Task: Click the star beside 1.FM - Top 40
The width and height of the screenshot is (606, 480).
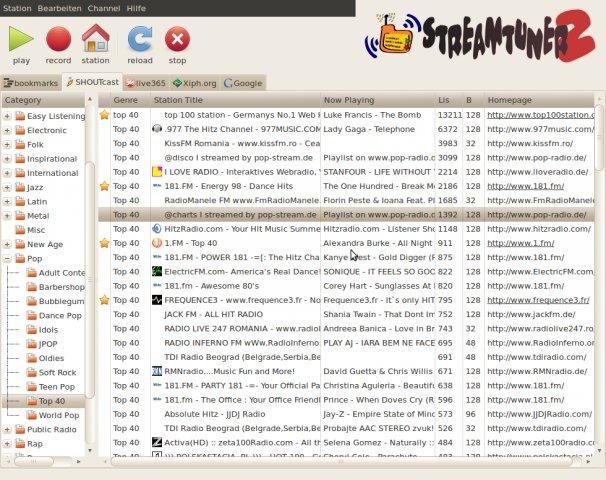Action: point(104,243)
